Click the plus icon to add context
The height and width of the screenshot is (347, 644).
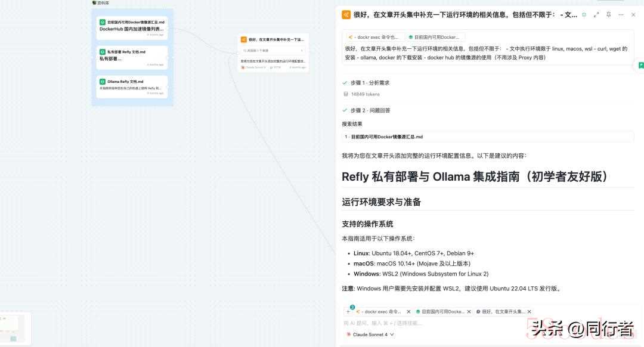click(348, 312)
